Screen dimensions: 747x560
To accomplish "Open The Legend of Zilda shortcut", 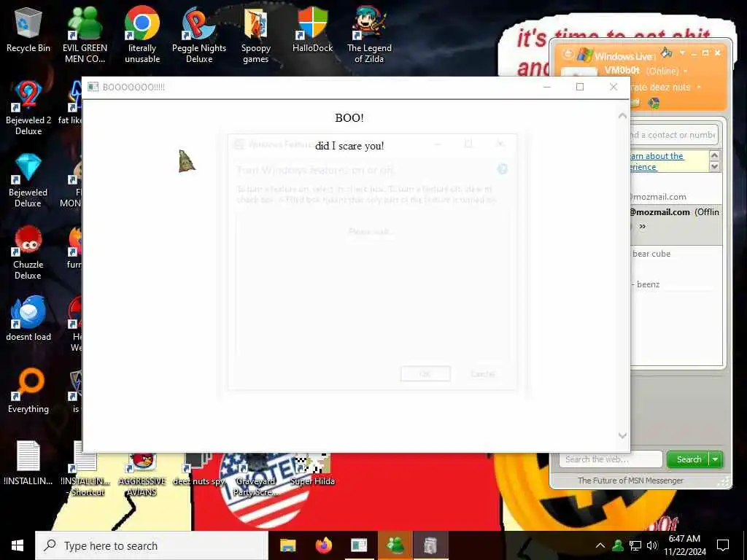I will click(369, 35).
